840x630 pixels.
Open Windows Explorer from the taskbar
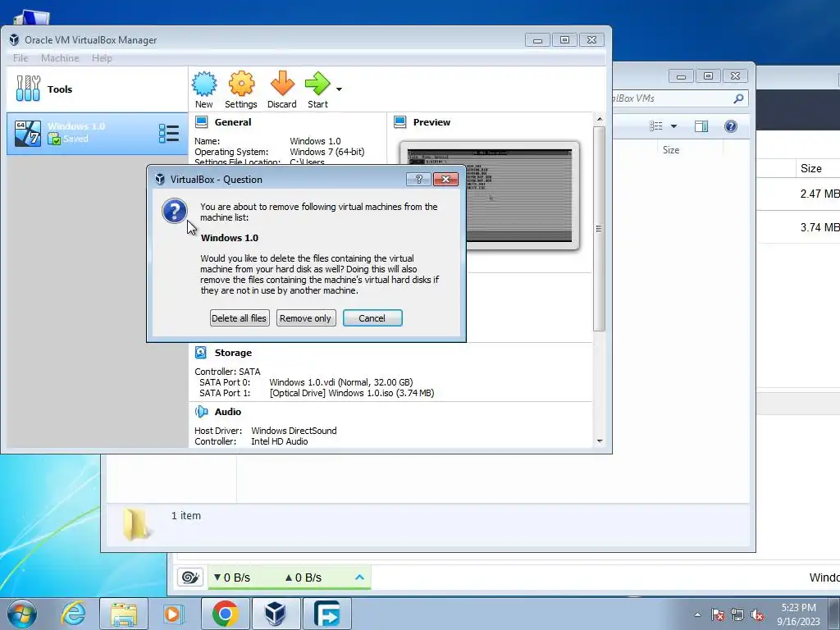point(124,614)
